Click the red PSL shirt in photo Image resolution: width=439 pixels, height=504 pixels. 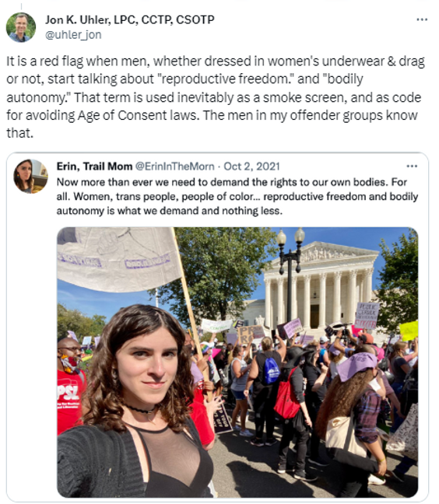pos(70,401)
